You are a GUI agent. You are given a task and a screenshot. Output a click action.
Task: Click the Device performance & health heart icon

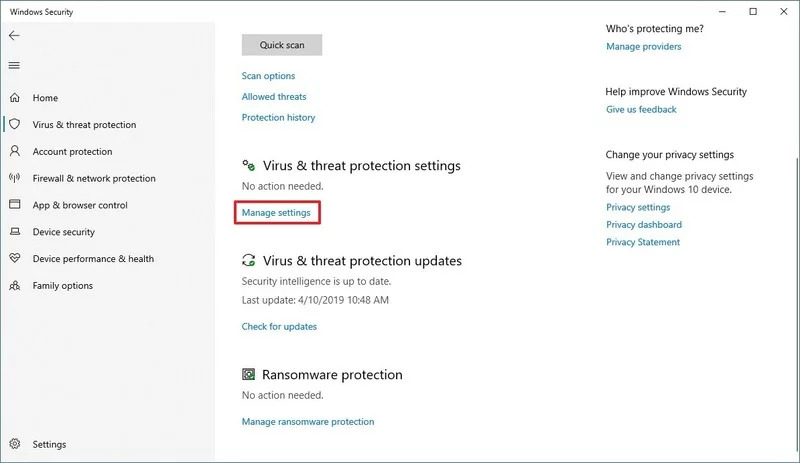(14, 258)
